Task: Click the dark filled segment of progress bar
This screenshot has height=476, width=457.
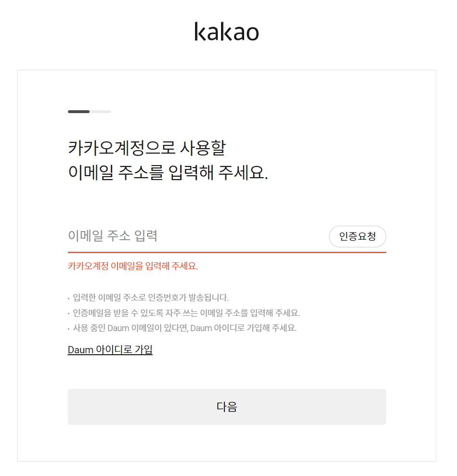Action: tap(78, 112)
